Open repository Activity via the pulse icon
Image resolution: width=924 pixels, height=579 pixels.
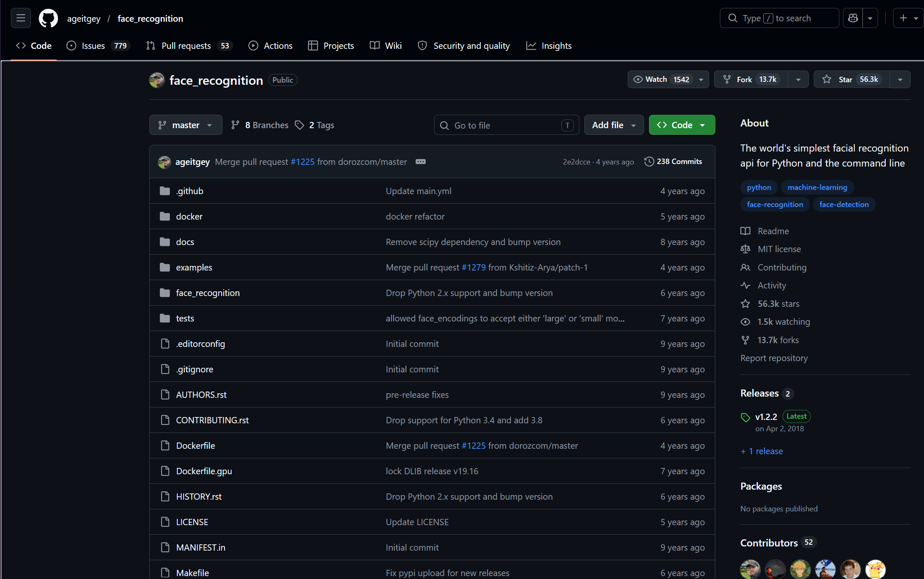pyautogui.click(x=745, y=286)
